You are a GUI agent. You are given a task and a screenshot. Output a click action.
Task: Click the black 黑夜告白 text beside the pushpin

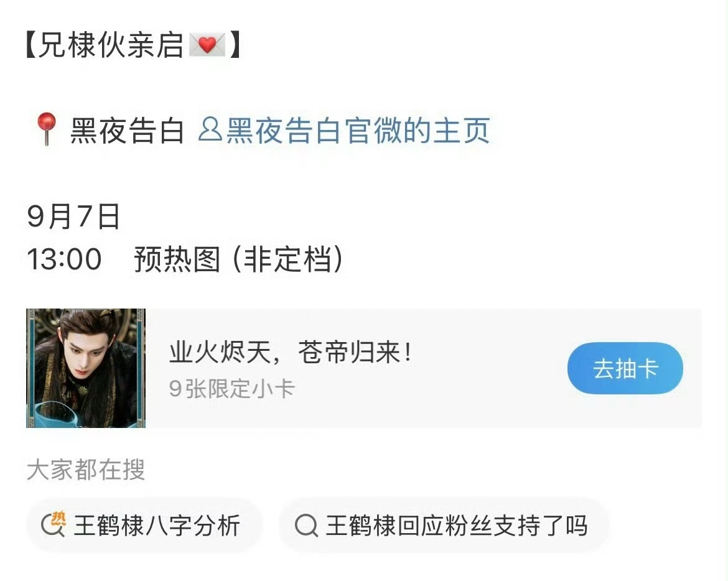127,130
